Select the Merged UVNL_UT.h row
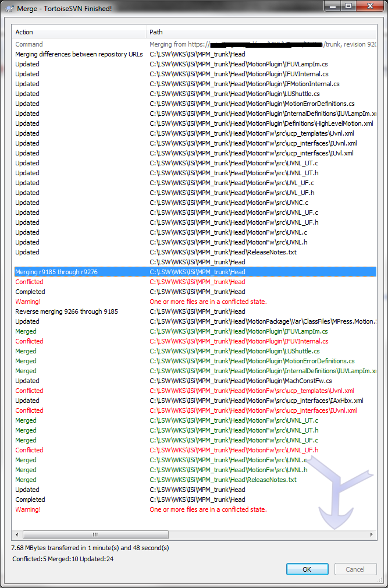Screen dimensions: 388x588 click(x=194, y=430)
